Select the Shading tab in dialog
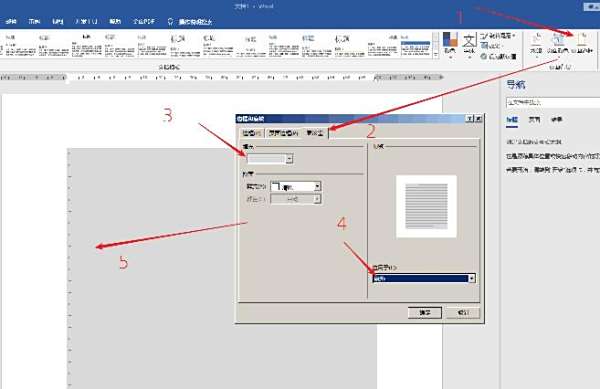Screen dimensions: 600x389 (x=315, y=133)
